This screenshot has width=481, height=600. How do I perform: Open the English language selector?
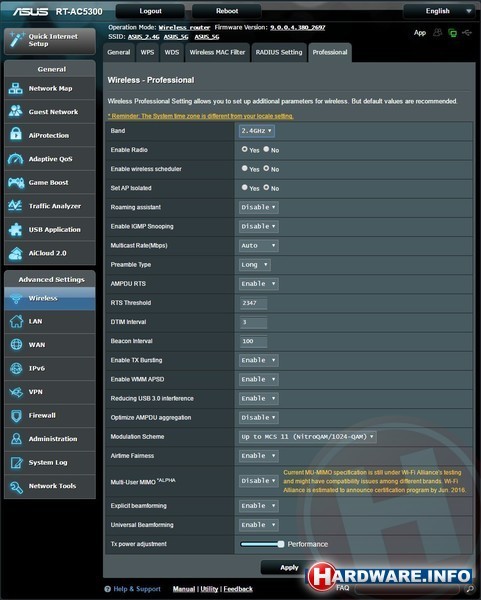(440, 11)
